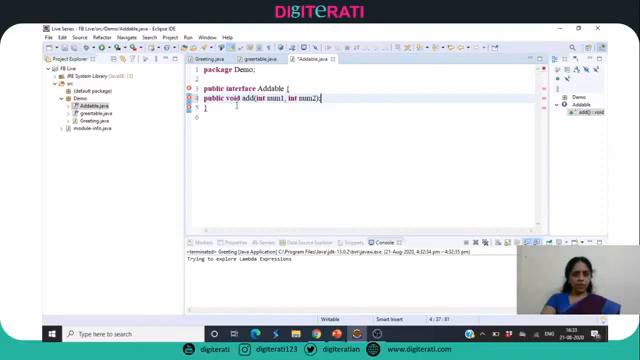This screenshot has height=360, width=640.
Task: Collapse the Demo package node
Action: (x=62, y=99)
